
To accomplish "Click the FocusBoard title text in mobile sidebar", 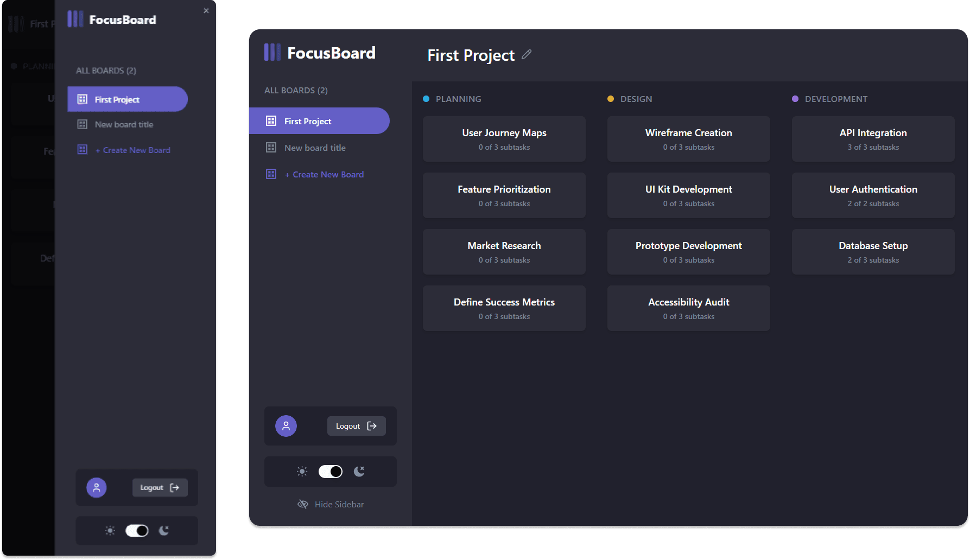I will click(x=123, y=20).
